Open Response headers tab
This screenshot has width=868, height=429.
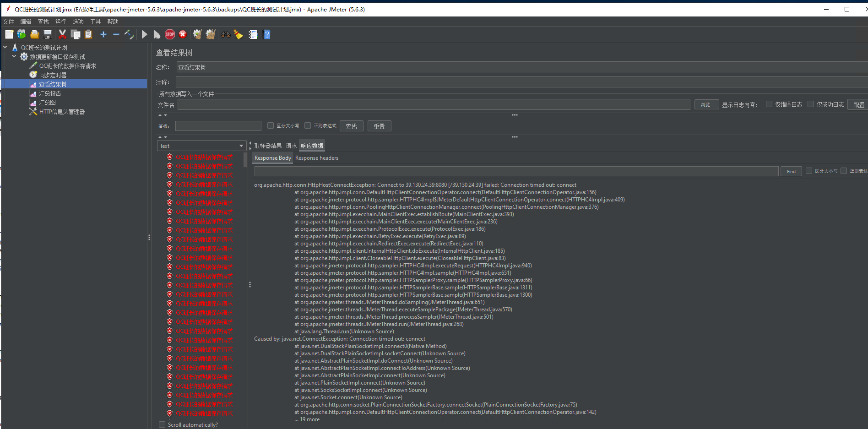pyautogui.click(x=317, y=158)
